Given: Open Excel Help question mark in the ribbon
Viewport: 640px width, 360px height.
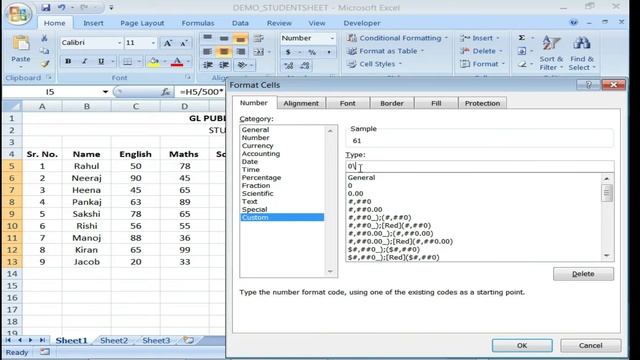Looking at the screenshot, I should (x=573, y=22).
